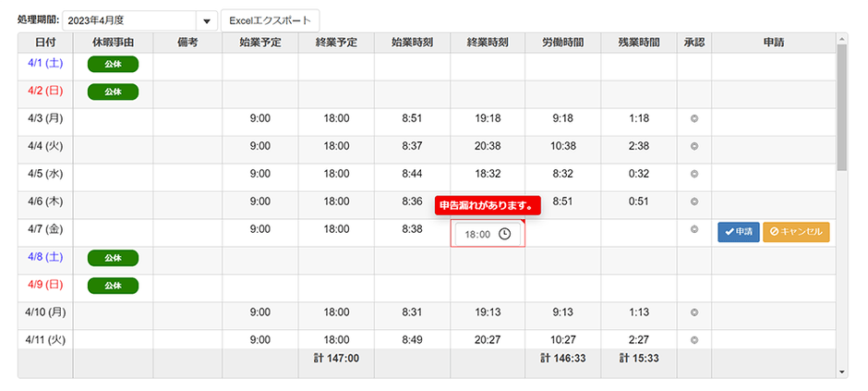Click the 18:00 end time input field

click(477, 235)
